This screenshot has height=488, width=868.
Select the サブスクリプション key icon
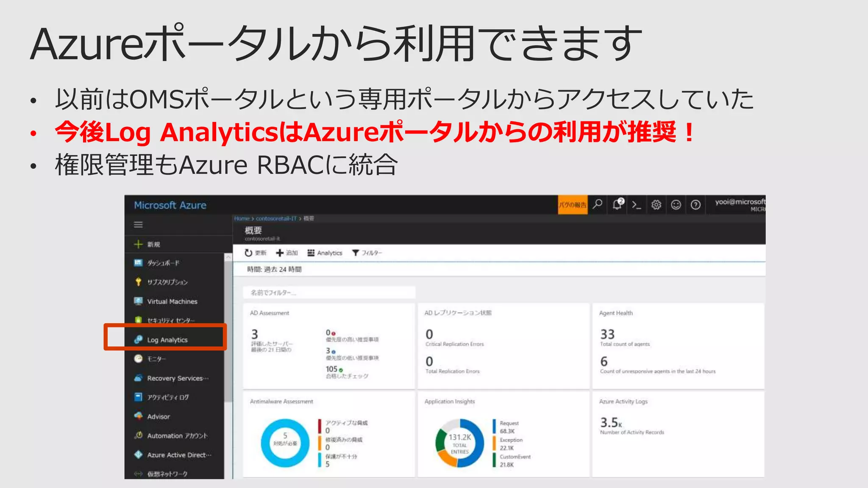click(138, 282)
